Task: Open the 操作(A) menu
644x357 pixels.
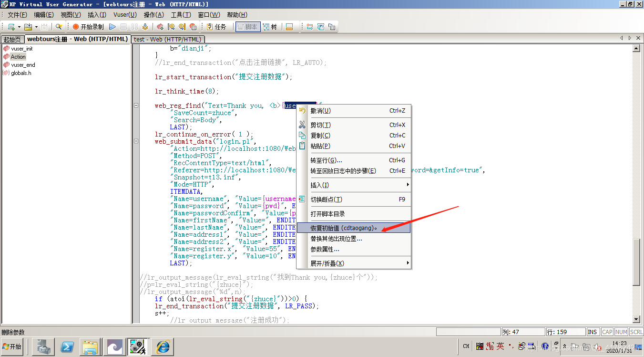Action: pos(153,15)
